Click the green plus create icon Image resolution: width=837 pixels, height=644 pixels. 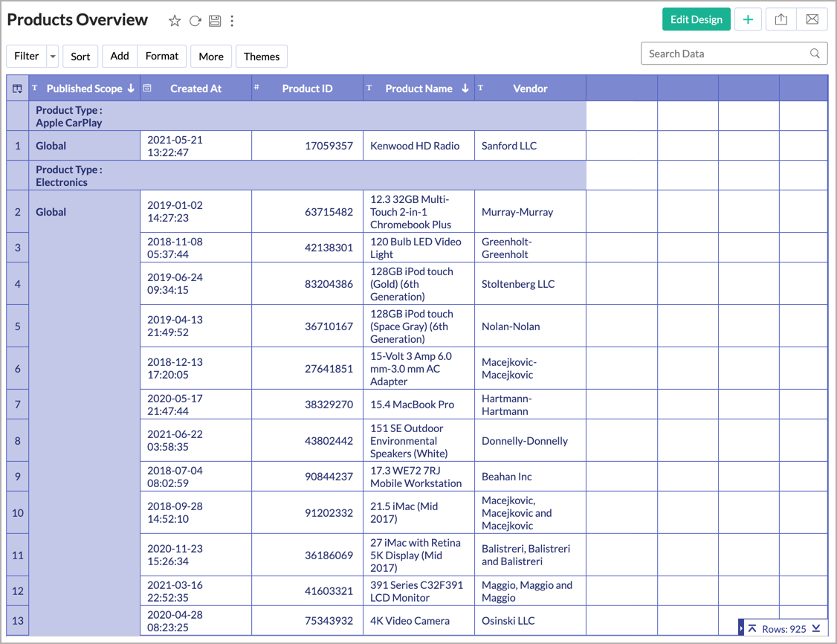point(748,20)
